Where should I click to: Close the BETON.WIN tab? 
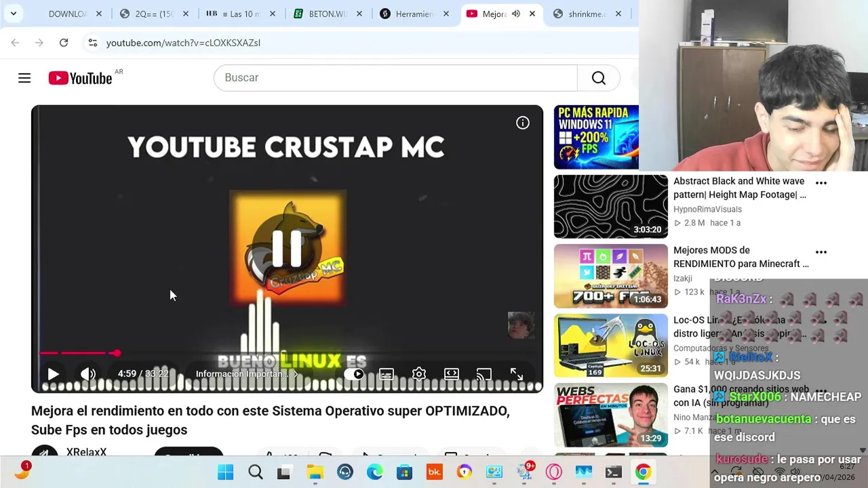359,14
